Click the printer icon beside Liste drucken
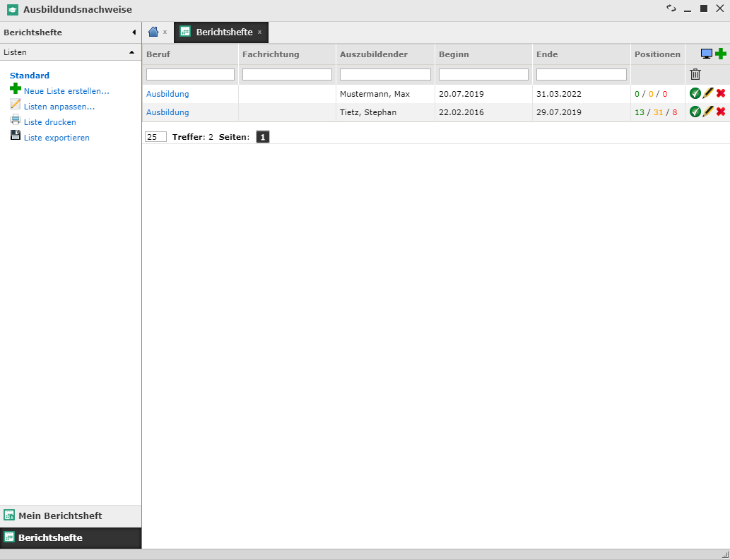Image resolution: width=730 pixels, height=560 pixels. (x=16, y=119)
